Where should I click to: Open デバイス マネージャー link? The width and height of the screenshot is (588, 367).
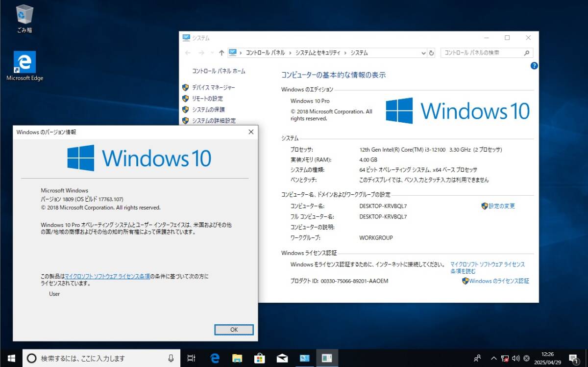tap(213, 87)
